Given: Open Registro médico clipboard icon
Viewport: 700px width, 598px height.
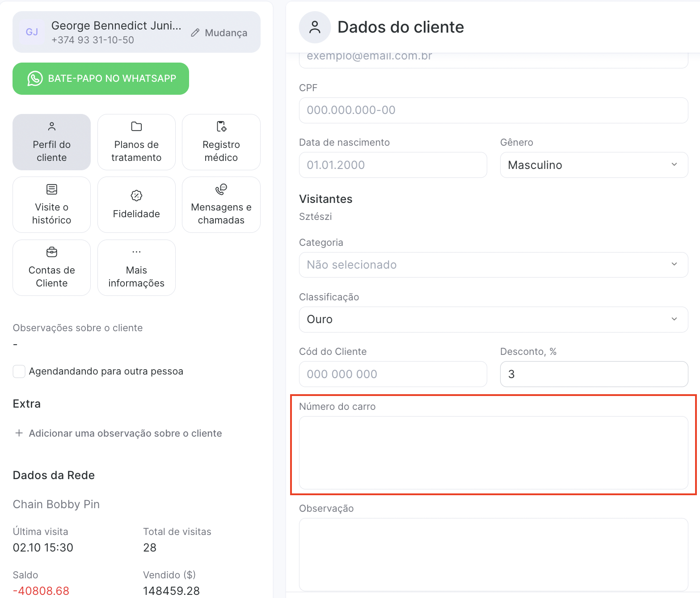Looking at the screenshot, I should 221,126.
